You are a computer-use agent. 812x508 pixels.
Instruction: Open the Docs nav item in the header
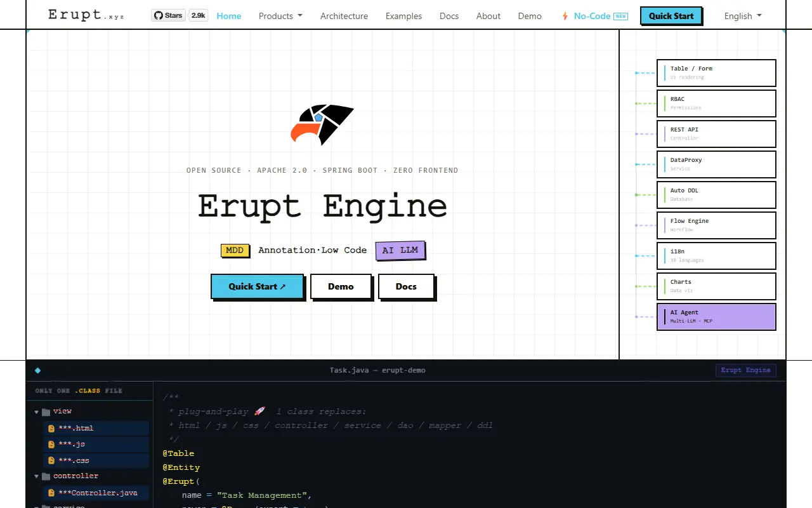[x=449, y=16]
